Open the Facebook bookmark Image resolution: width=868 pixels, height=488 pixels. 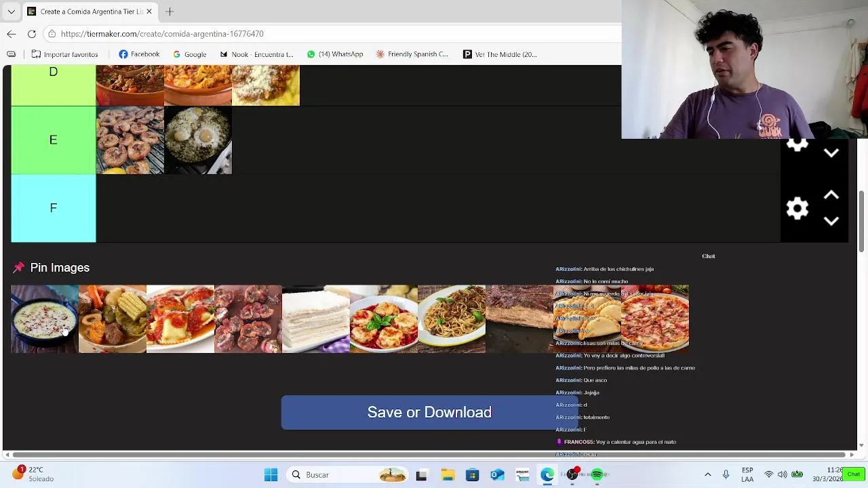coord(139,54)
